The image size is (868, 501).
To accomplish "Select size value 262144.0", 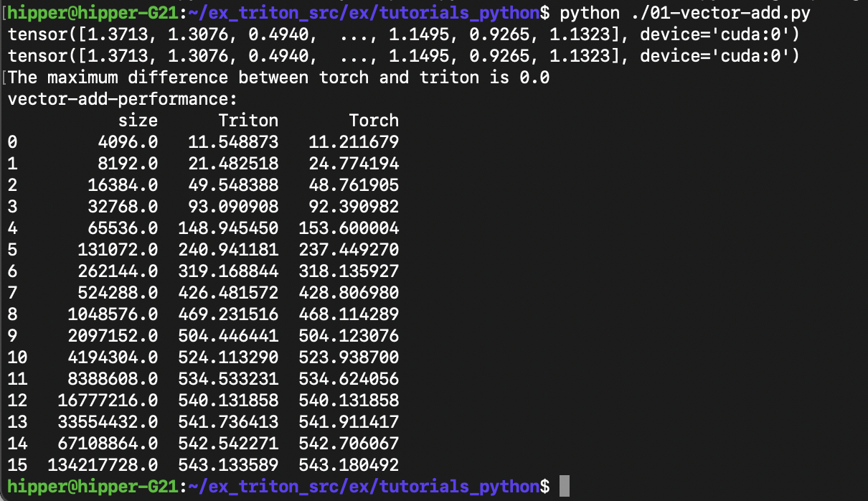I will point(118,271).
